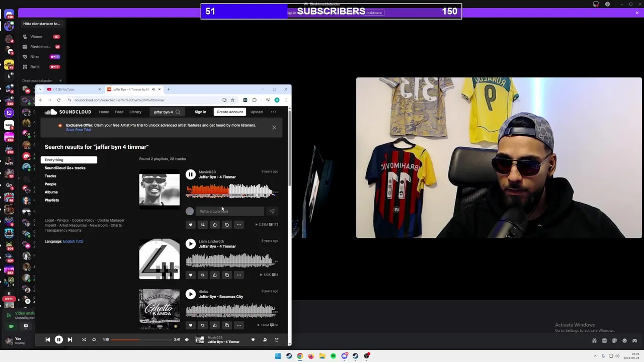
Task: Filter results to Tracks
Action: click(x=50, y=176)
